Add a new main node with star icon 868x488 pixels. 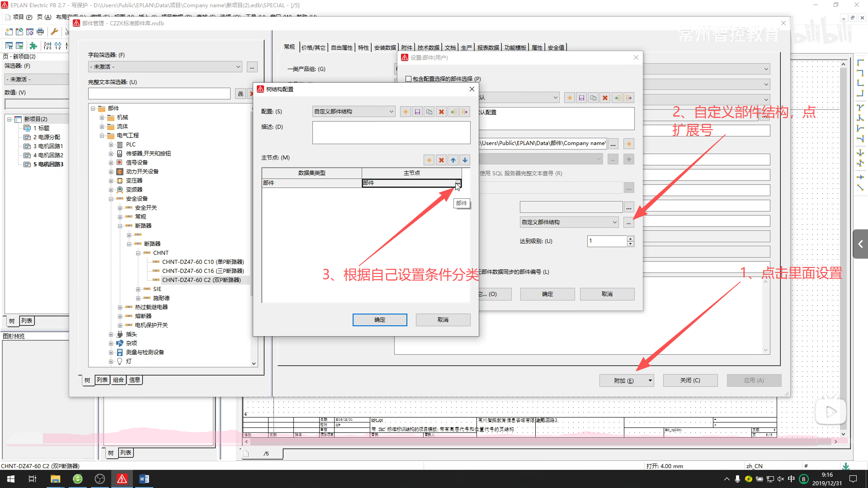(429, 160)
